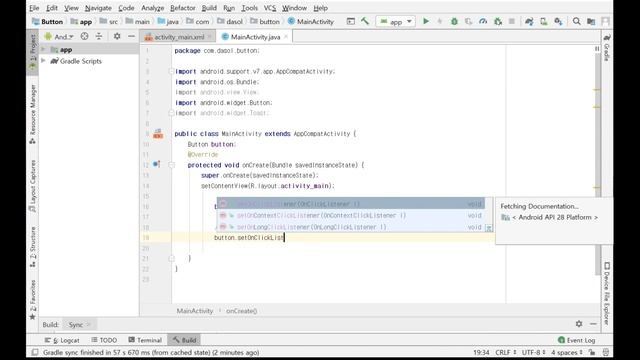Hide the Build panel with minus icon
The image size is (640, 360).
[593, 324]
